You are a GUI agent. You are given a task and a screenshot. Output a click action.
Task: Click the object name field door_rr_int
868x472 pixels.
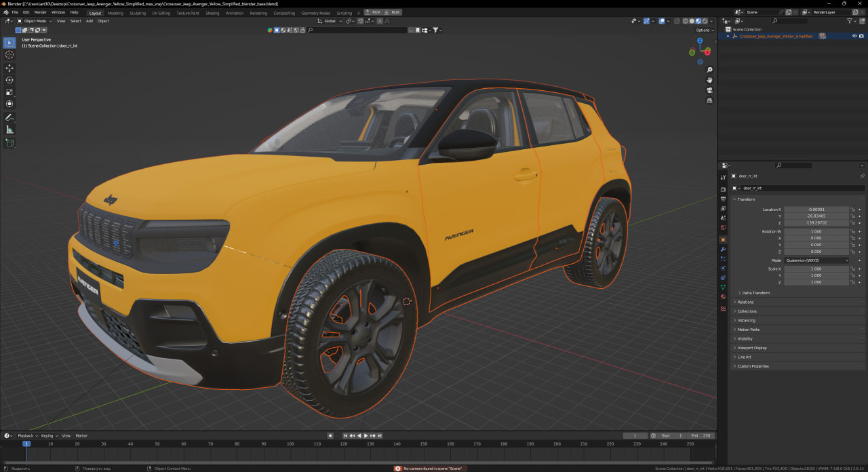tap(803, 188)
